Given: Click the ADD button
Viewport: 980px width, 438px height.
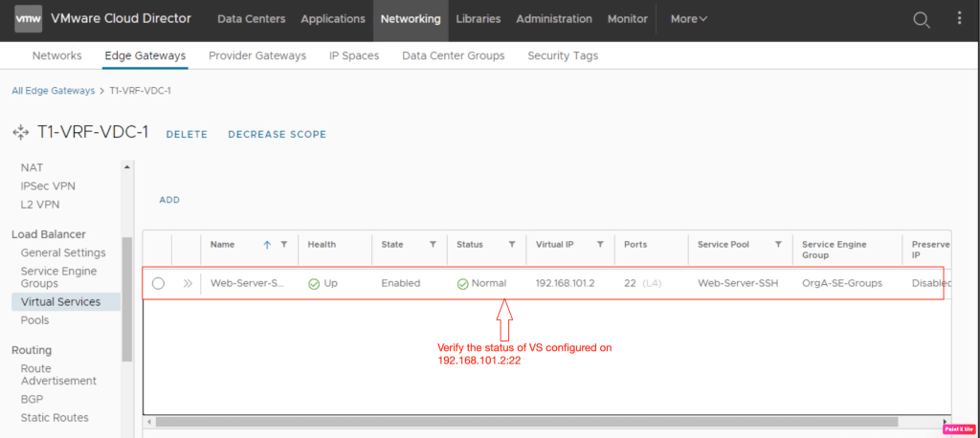Looking at the screenshot, I should (169, 200).
